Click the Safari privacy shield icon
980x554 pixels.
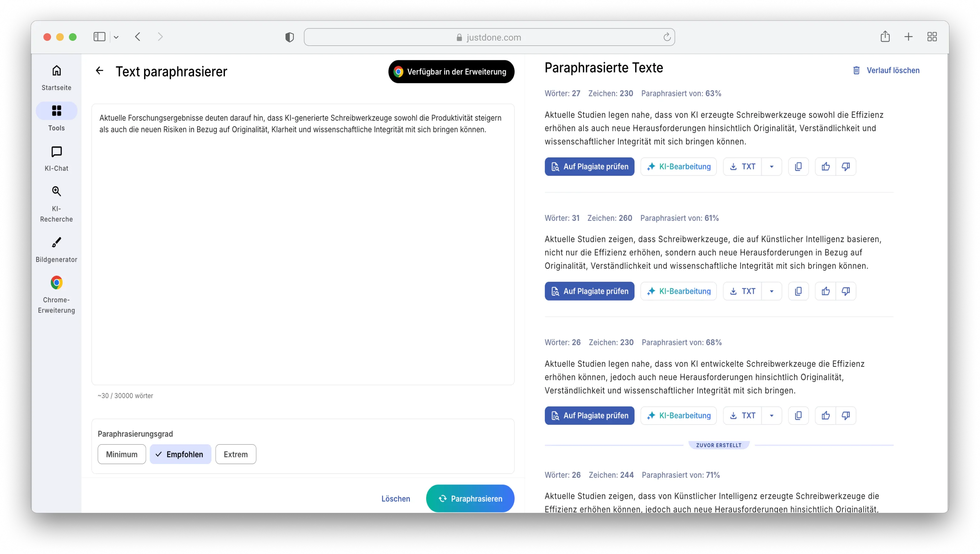(290, 37)
